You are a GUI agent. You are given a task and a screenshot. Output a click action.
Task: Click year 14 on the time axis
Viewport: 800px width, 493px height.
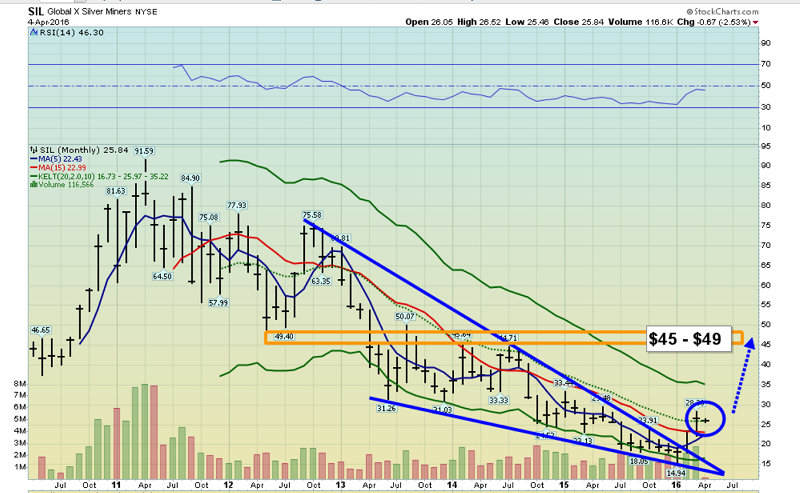point(452,485)
